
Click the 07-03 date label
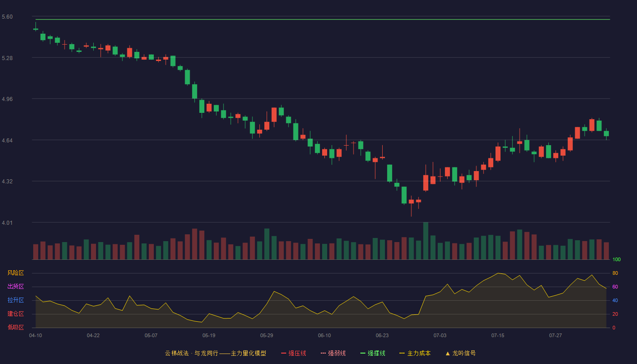[440, 335]
